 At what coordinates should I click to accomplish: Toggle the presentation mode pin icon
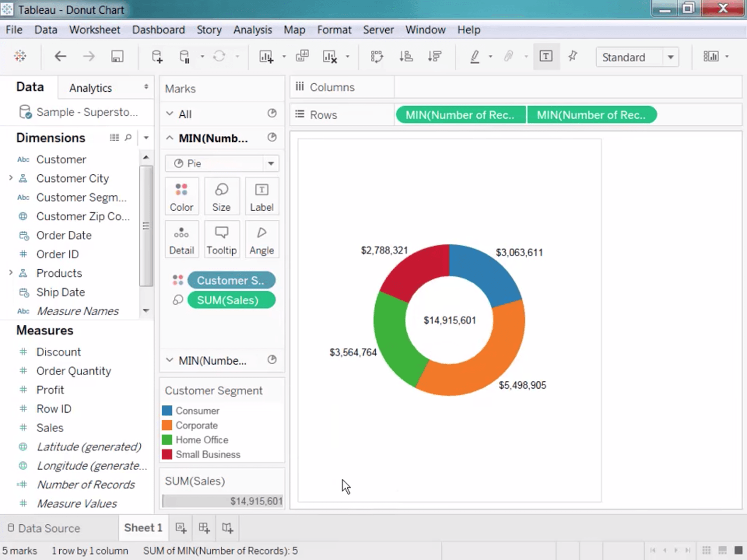[572, 56]
